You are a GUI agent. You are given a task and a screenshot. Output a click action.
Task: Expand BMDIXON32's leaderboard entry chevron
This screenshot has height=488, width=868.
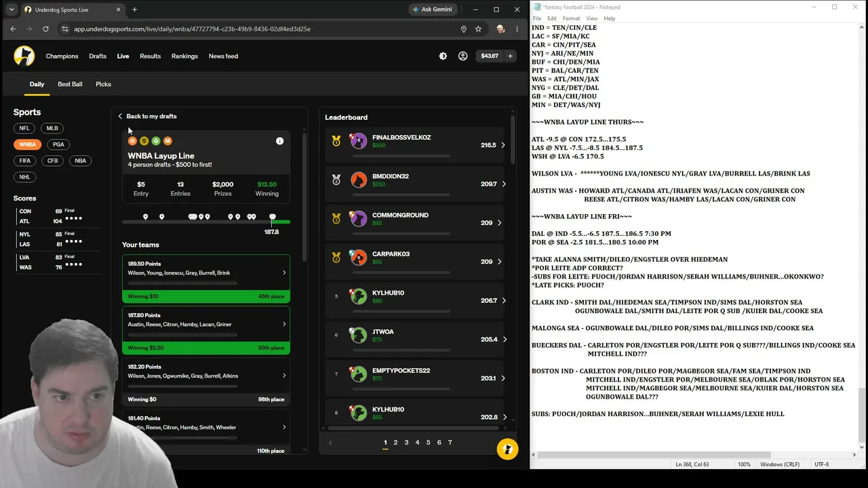point(503,184)
